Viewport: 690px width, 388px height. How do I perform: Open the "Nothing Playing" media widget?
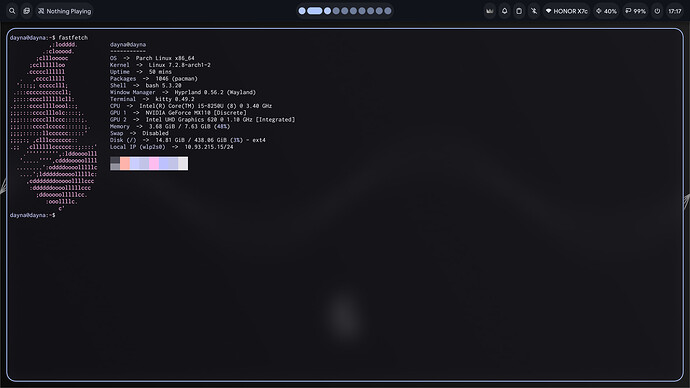pos(64,11)
